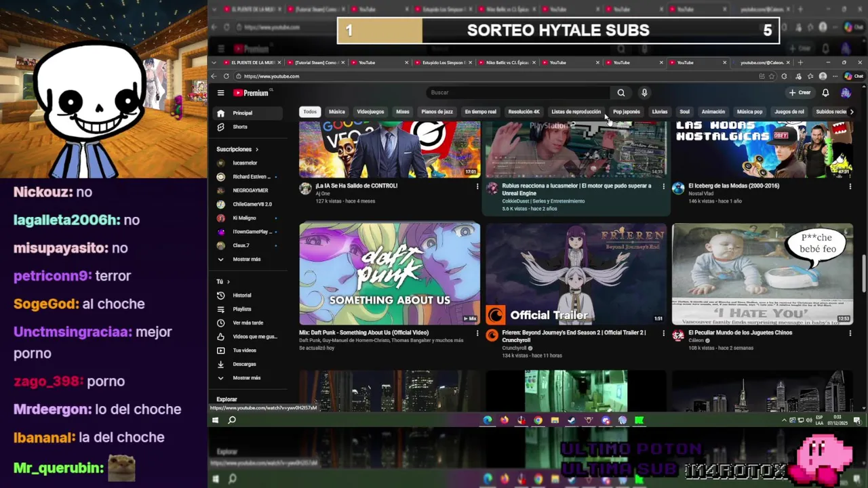Open Claux.7 subscription channel

pyautogui.click(x=248, y=245)
